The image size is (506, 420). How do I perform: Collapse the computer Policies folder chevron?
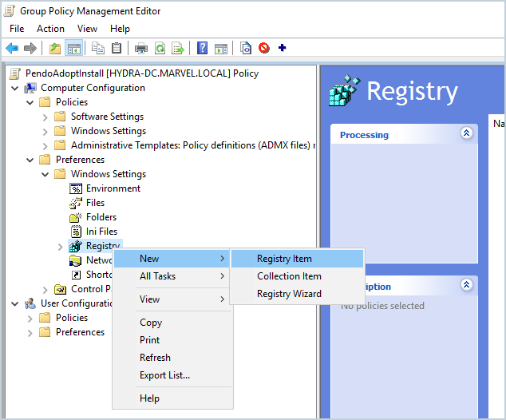(x=30, y=103)
